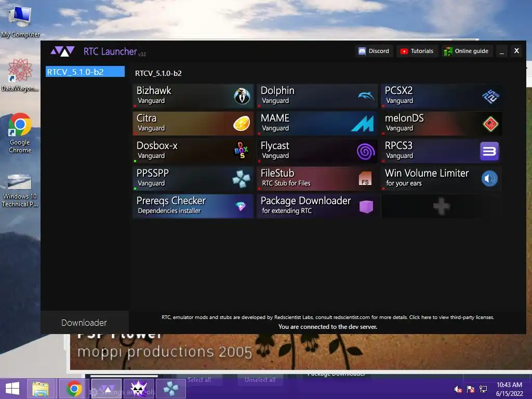Open the Windows Start button
The image size is (532, 399).
[12, 389]
